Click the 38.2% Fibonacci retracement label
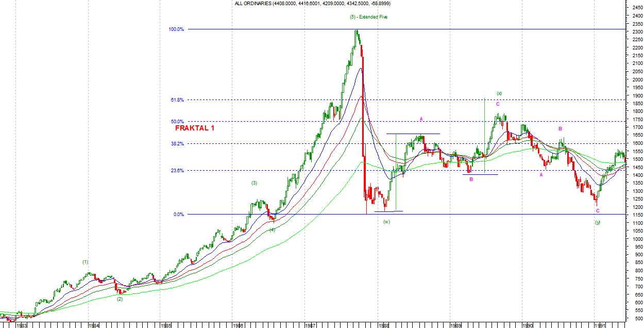The width and height of the screenshot is (644, 328). (177, 144)
